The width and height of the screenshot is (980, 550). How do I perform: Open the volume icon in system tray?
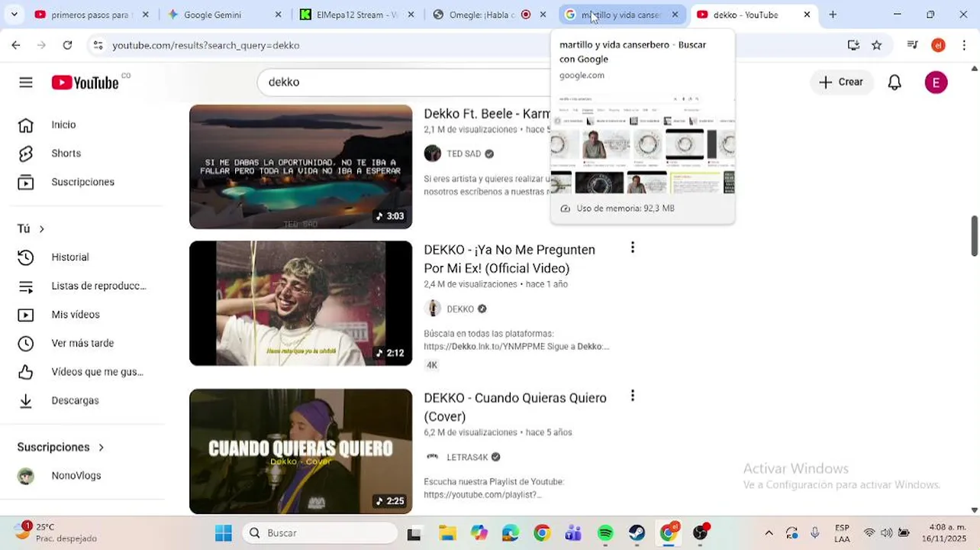(x=886, y=533)
